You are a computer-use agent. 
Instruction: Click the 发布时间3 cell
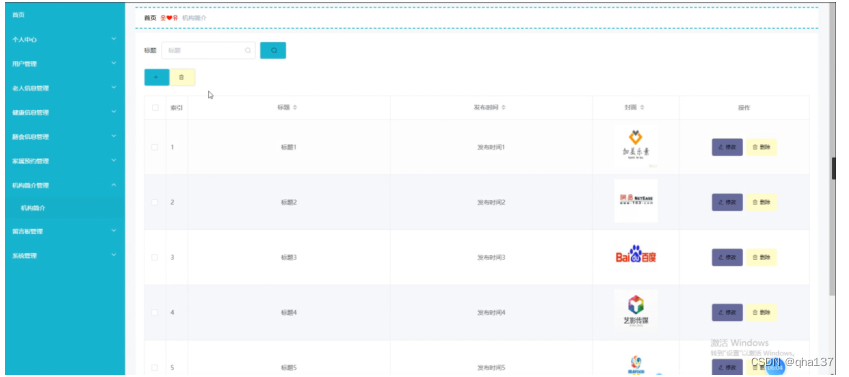[491, 257]
